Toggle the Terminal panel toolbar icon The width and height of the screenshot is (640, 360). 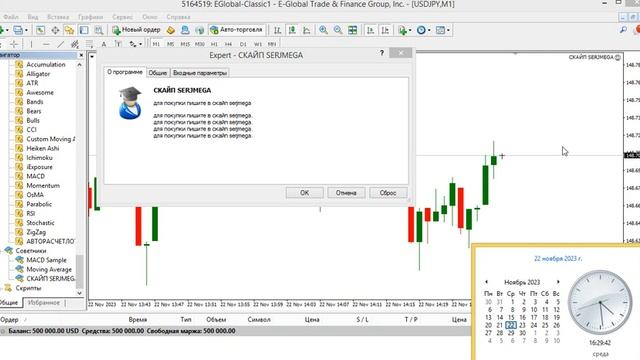point(84,30)
